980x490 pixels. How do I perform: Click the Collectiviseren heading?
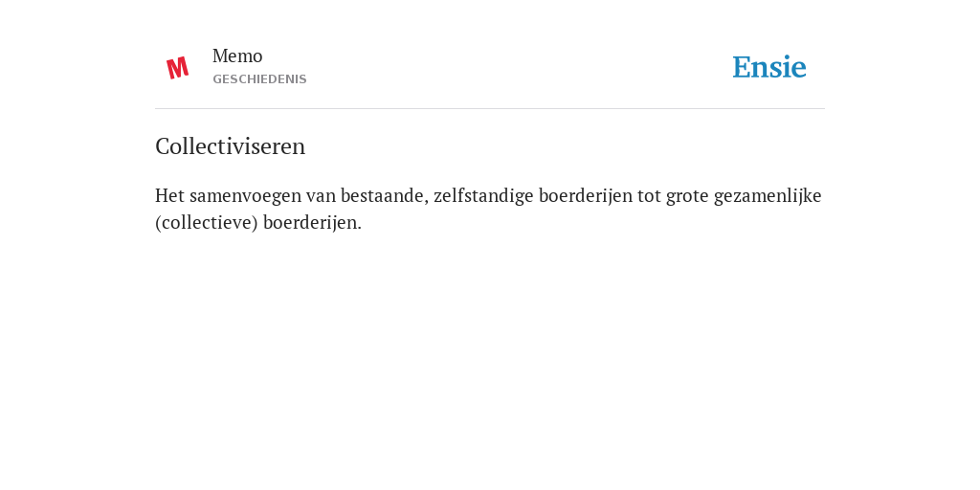click(x=230, y=146)
